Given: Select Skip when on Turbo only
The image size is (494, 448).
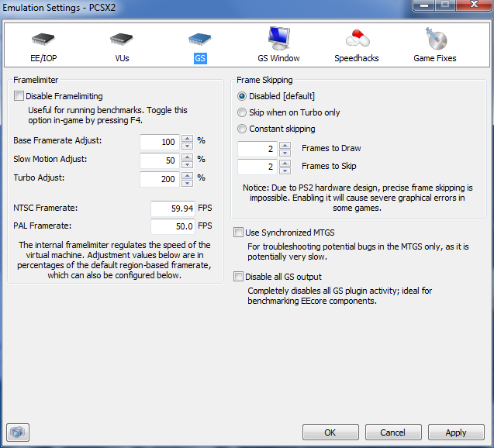Looking at the screenshot, I should (242, 112).
